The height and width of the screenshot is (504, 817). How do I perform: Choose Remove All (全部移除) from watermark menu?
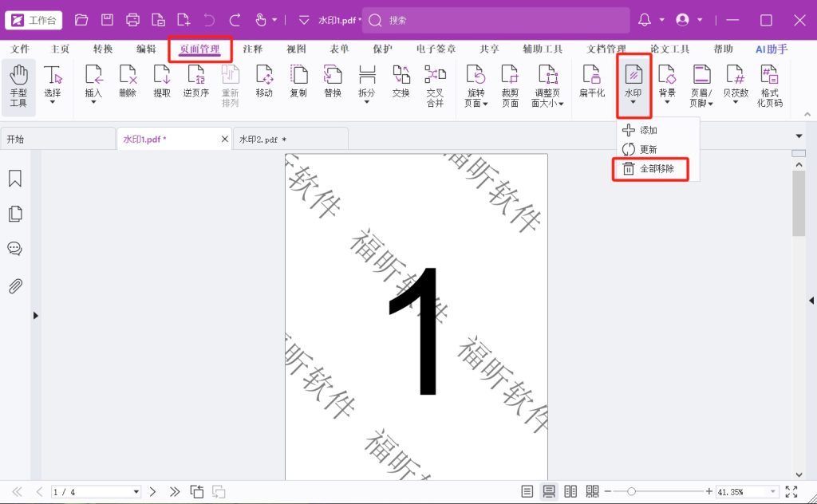coord(656,169)
